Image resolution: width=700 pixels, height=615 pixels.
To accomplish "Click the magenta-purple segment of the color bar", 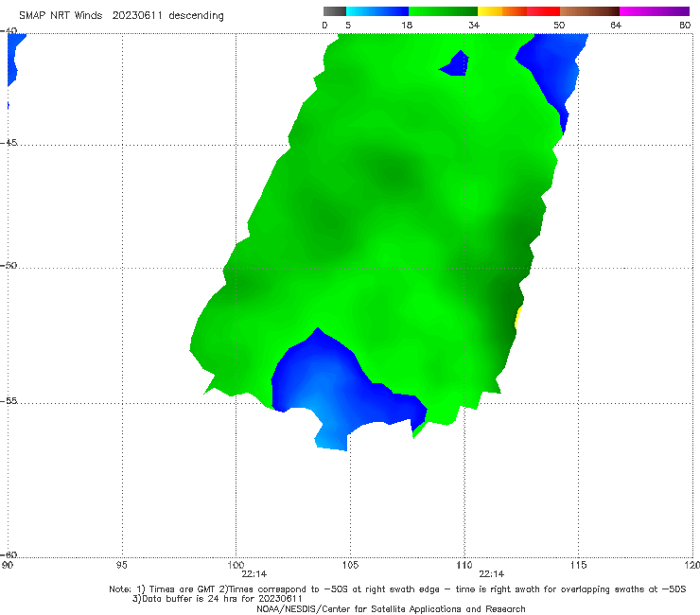I will click(x=655, y=11).
